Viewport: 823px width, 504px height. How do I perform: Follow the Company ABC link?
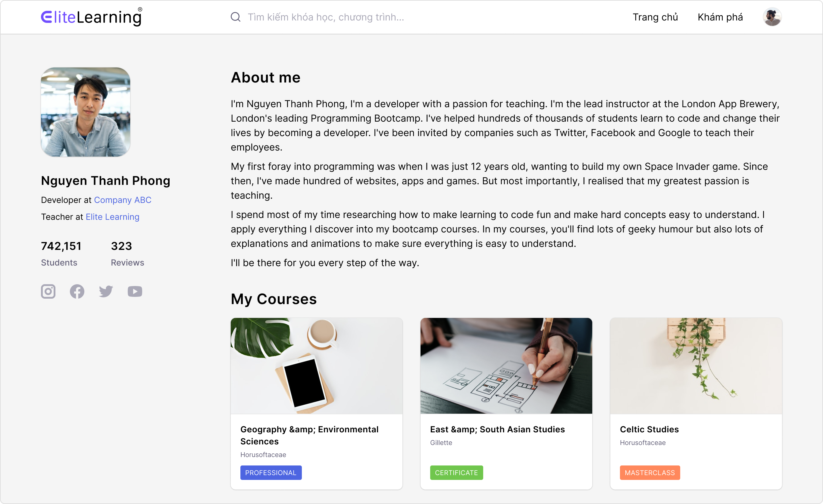(123, 200)
